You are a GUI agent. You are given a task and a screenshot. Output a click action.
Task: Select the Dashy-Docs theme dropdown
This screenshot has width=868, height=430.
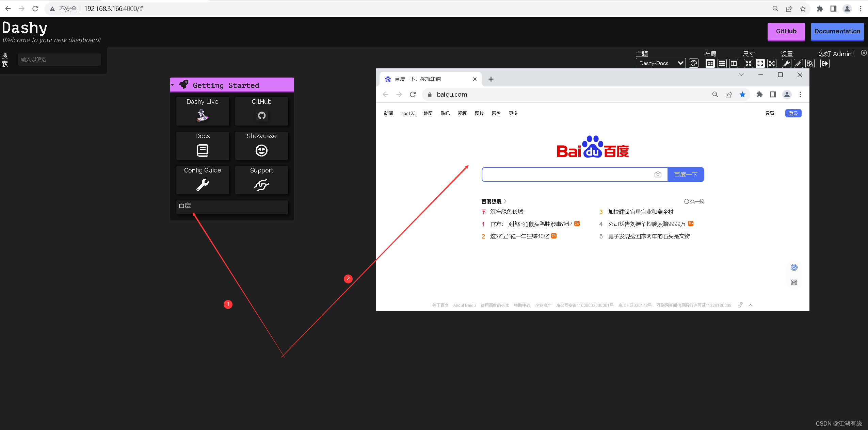pos(660,63)
